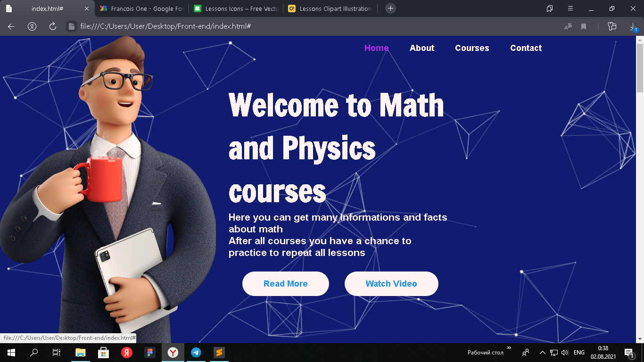Click the file page icon in the address bar
This screenshot has width=644, height=362.
pos(71,26)
